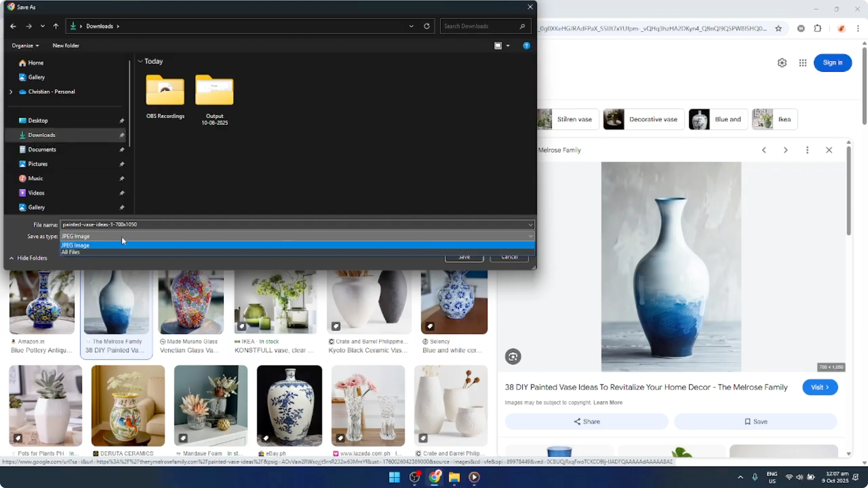This screenshot has height=488, width=868.
Task: Click into the File name input field
Action: pos(202,224)
